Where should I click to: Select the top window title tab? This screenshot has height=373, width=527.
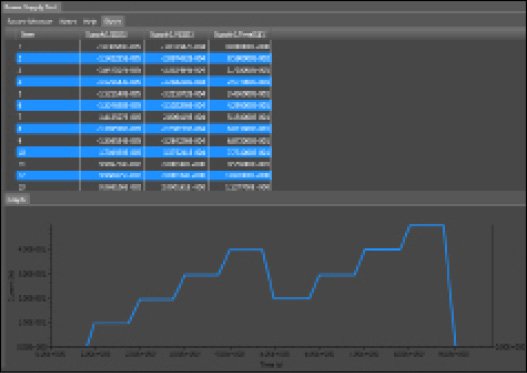tap(30, 7)
